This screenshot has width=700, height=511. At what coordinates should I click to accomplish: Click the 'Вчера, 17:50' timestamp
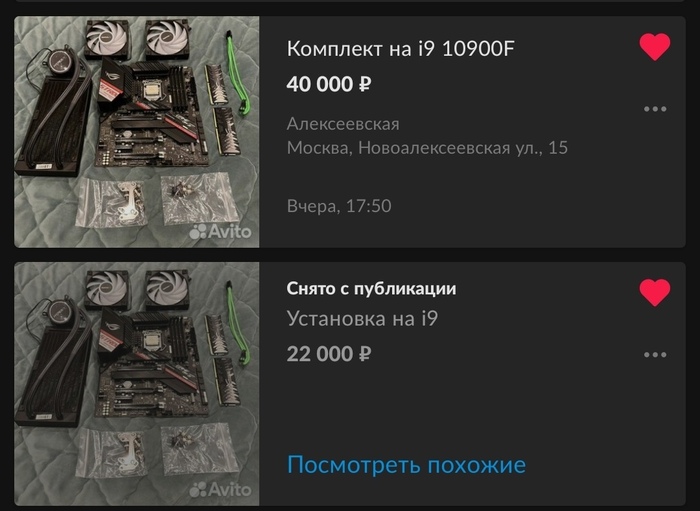click(x=339, y=206)
